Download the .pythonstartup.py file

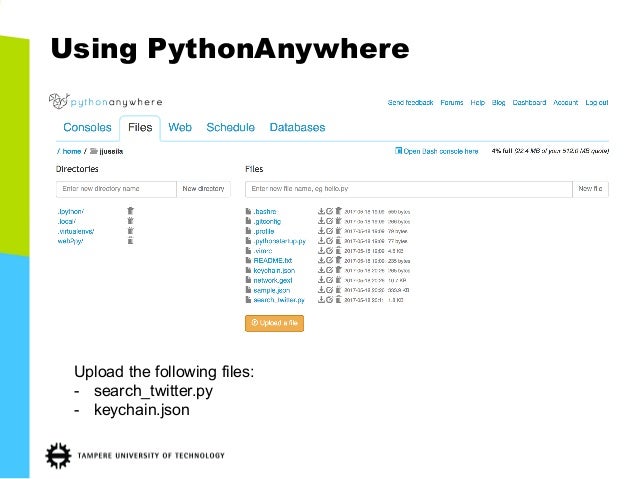[321, 241]
